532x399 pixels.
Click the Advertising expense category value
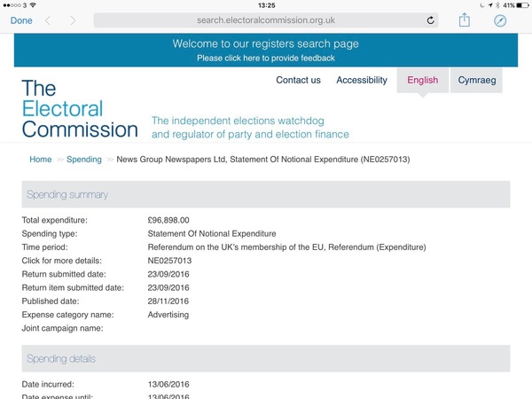168,315
